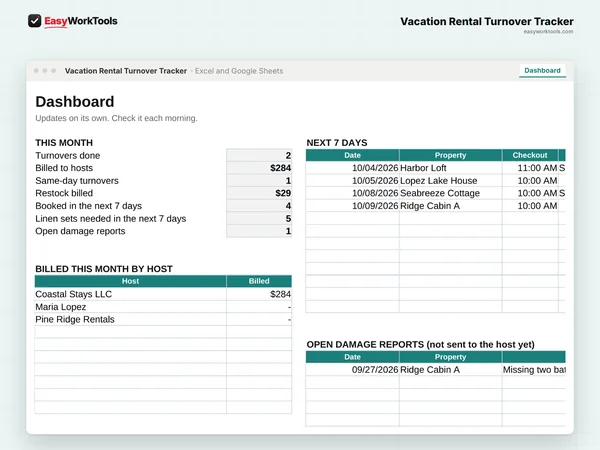Select the 10/05/2026 date cell
600x450 pixels.
352,181
